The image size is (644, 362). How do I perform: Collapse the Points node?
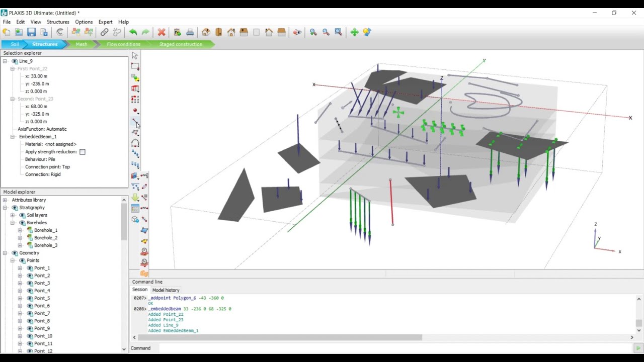(x=13, y=260)
